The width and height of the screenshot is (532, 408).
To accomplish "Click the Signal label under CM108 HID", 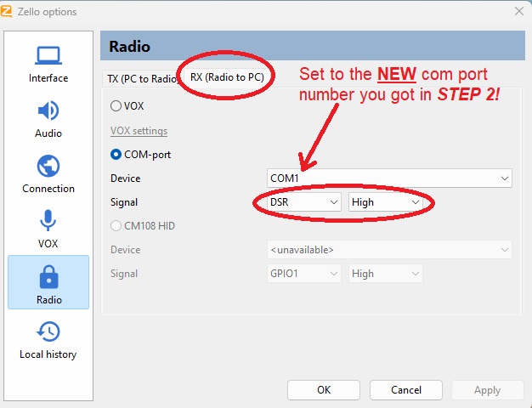I will pos(124,274).
